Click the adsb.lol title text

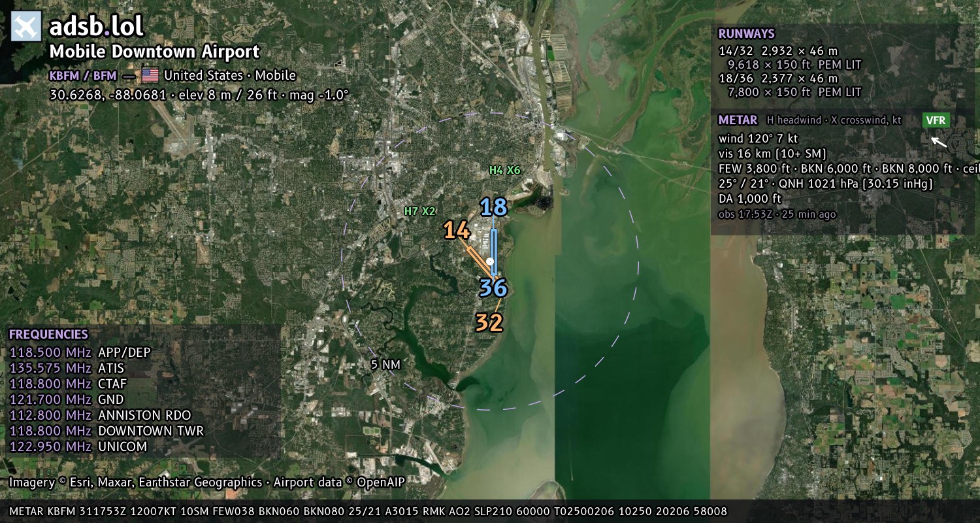tap(96, 26)
